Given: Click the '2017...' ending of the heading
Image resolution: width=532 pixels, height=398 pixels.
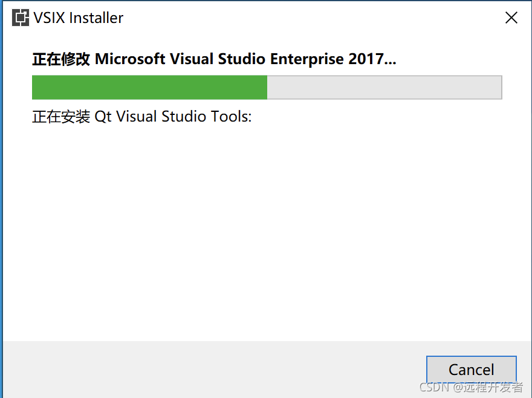Looking at the screenshot, I should click(372, 59).
